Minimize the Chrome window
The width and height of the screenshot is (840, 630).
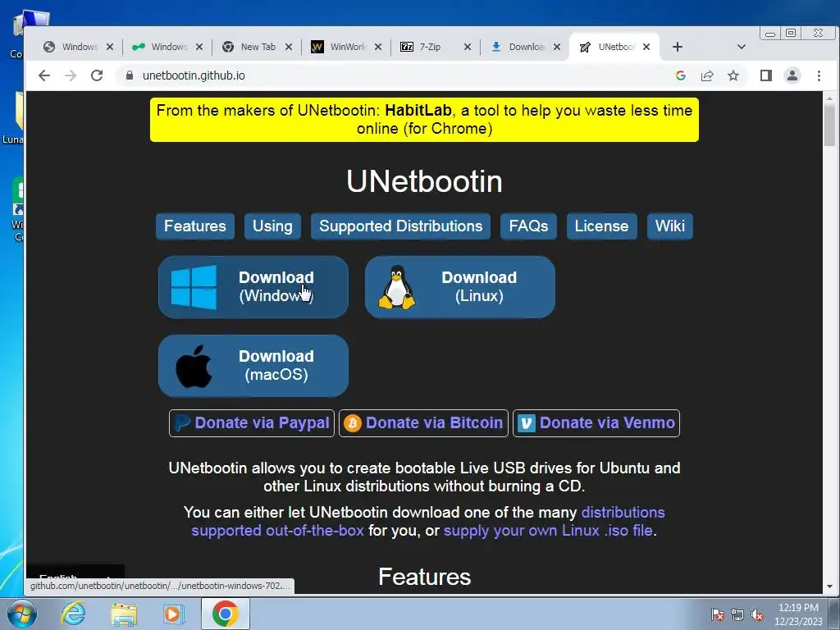(x=770, y=34)
